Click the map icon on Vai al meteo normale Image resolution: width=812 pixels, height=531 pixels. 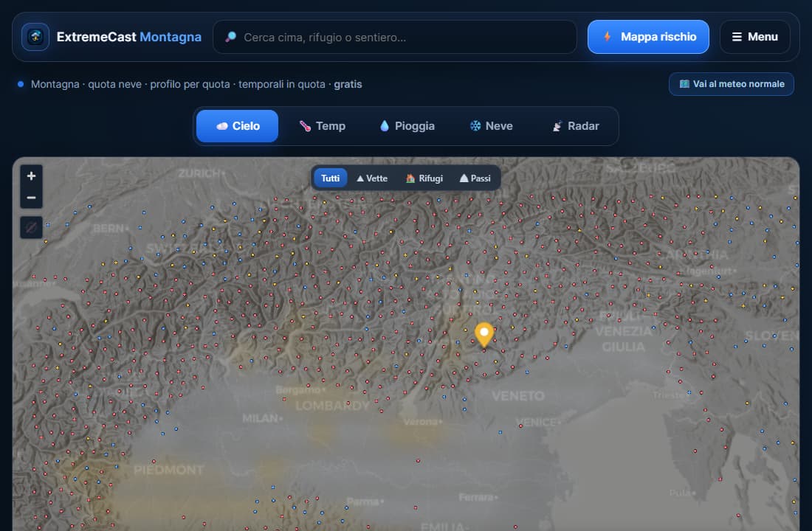[x=684, y=84]
